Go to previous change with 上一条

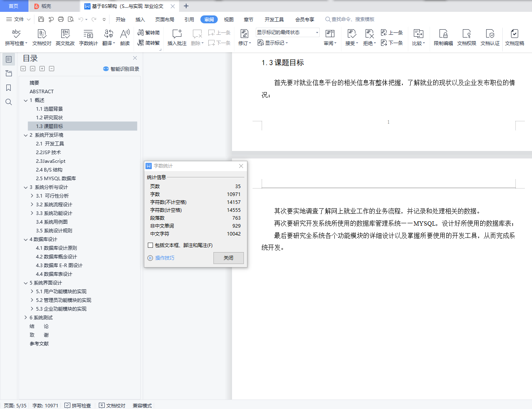(392, 33)
